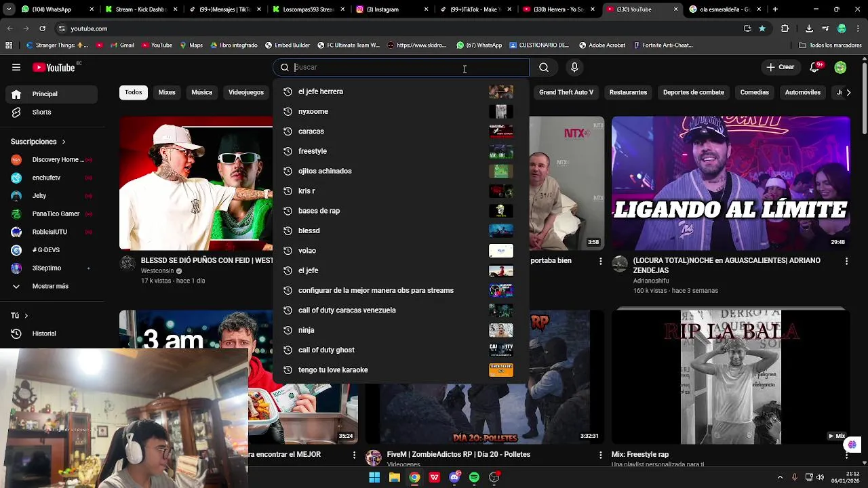
Task: Open options for Adriano Zendejas video
Action: 846,261
